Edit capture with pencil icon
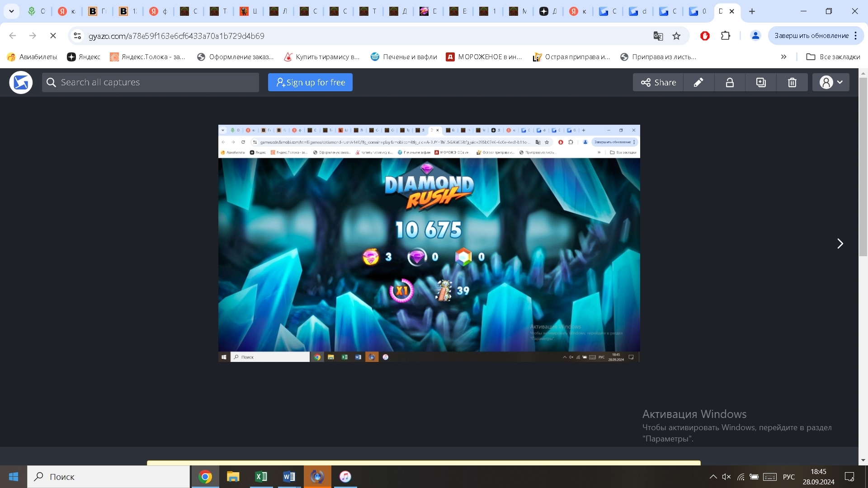This screenshot has width=868, height=488. click(698, 82)
